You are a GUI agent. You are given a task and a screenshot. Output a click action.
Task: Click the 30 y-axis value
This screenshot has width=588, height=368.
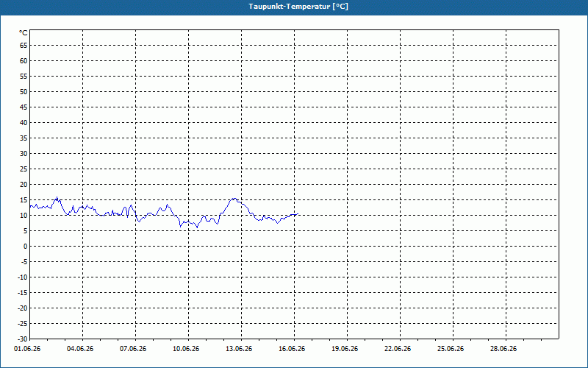[24, 154]
